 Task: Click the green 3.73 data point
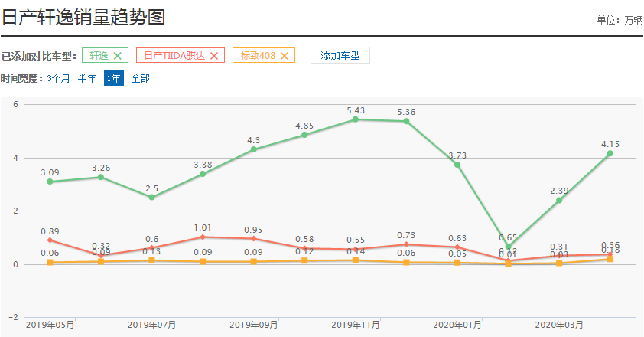pos(457,165)
